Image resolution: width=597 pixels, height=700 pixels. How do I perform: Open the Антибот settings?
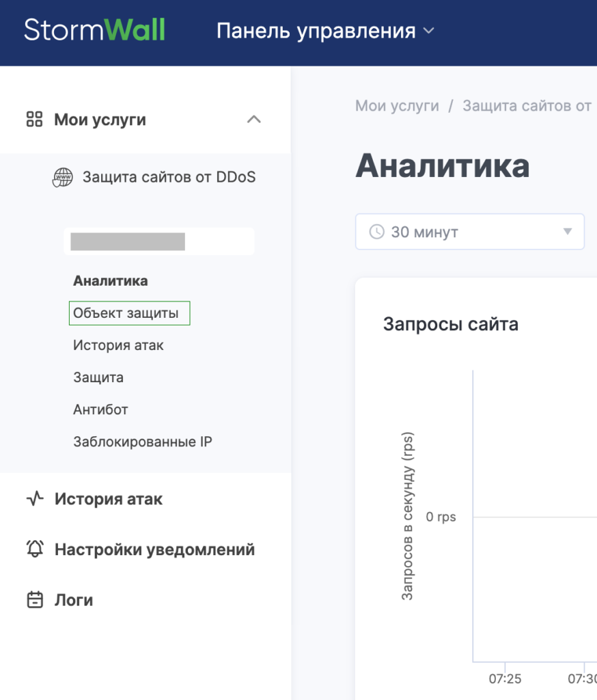(100, 409)
